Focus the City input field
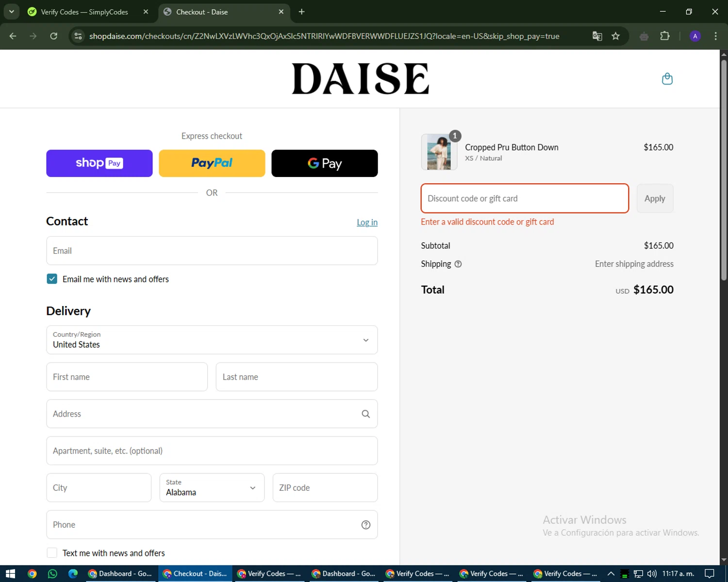Screen dimensions: 728x582 pos(99,487)
